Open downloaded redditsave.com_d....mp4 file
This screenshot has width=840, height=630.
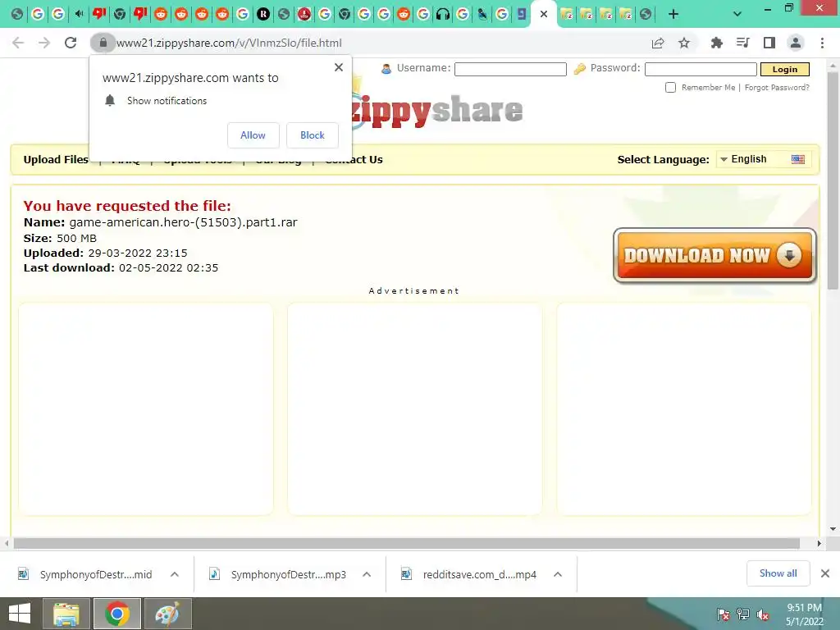[469, 574]
